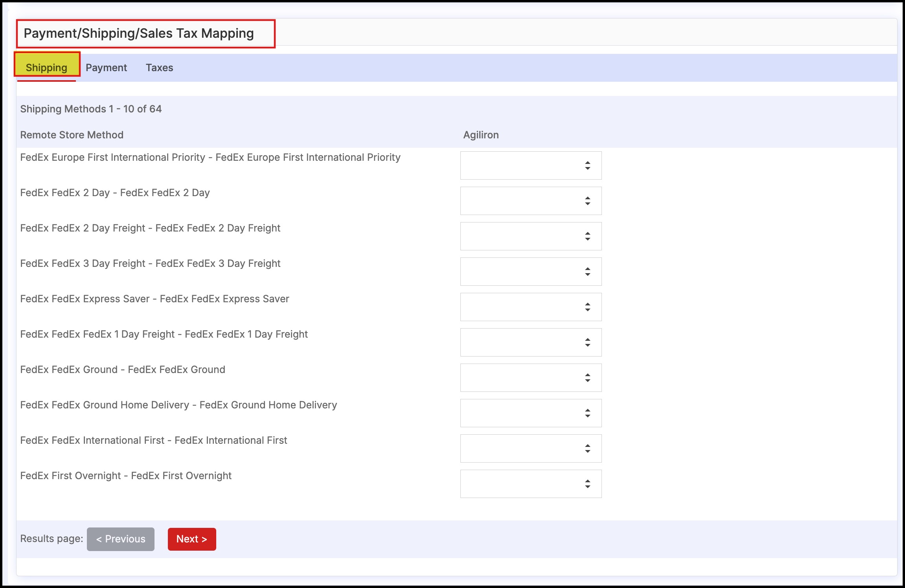Screen dimensions: 905x588
Task: Select the Shipping tab
Action: click(46, 68)
